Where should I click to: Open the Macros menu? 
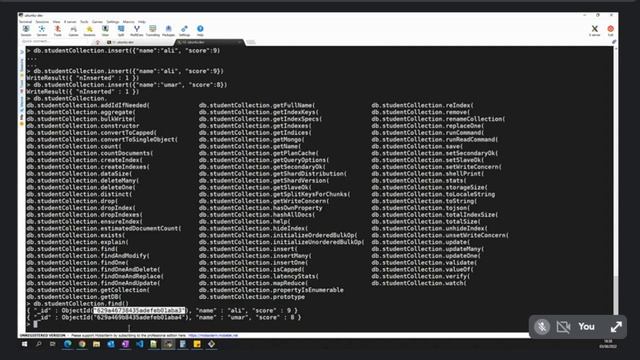point(129,22)
